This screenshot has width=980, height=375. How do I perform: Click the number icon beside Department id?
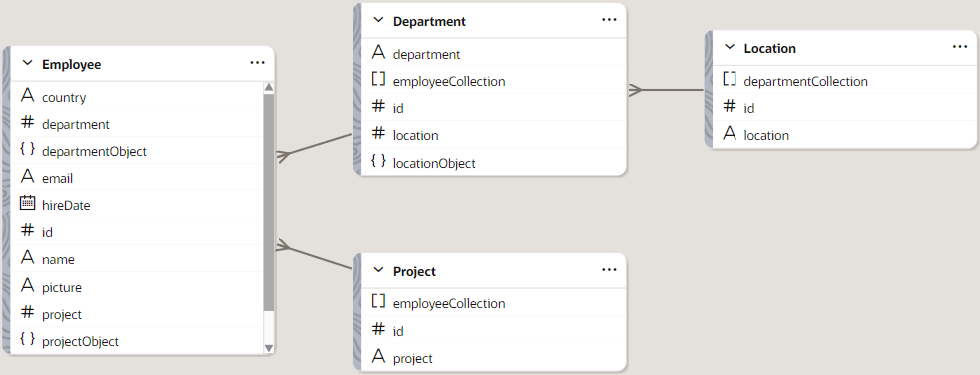point(378,107)
